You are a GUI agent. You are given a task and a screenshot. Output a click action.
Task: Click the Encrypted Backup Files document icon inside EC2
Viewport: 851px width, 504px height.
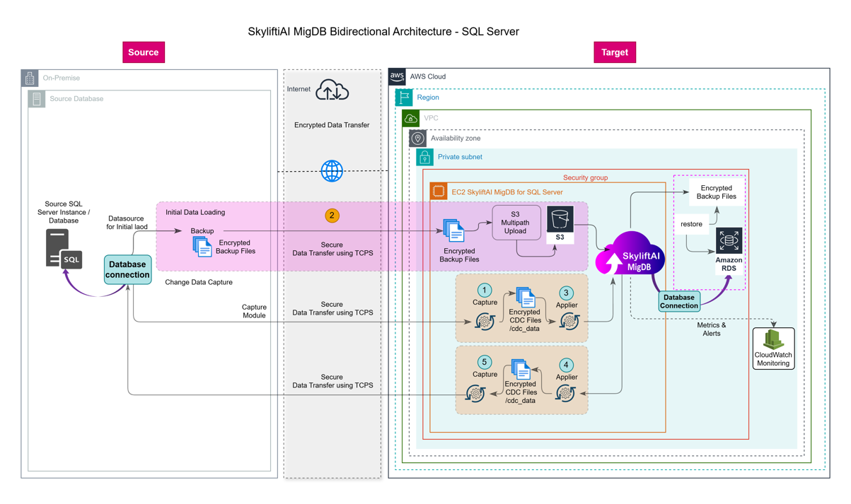[453, 230]
